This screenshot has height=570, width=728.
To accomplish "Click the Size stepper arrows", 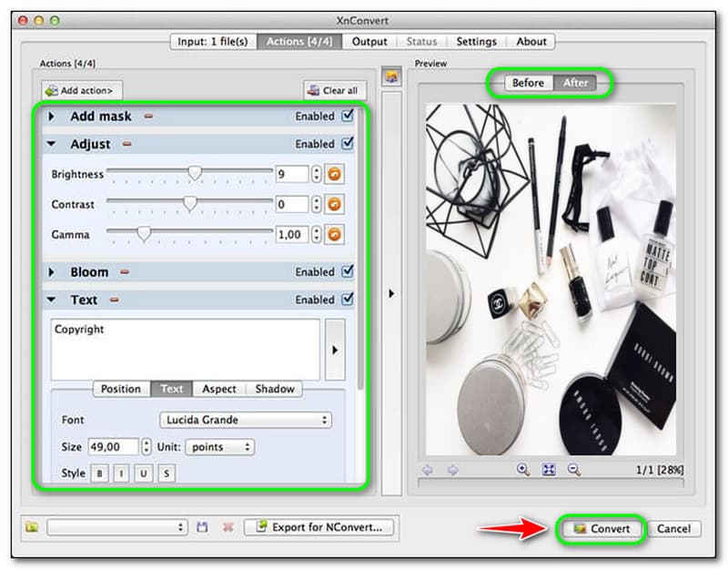I will (x=147, y=447).
